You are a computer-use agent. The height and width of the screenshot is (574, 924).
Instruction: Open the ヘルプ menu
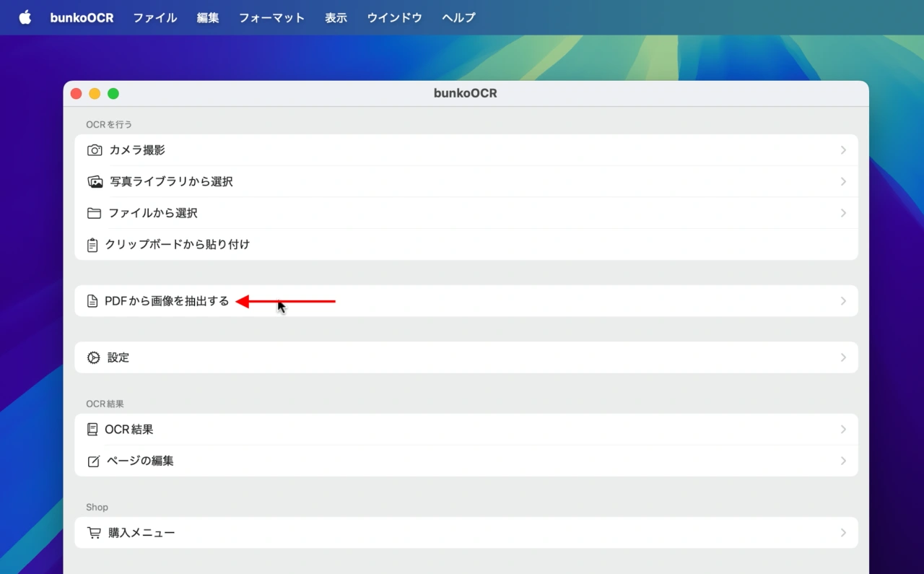point(458,17)
